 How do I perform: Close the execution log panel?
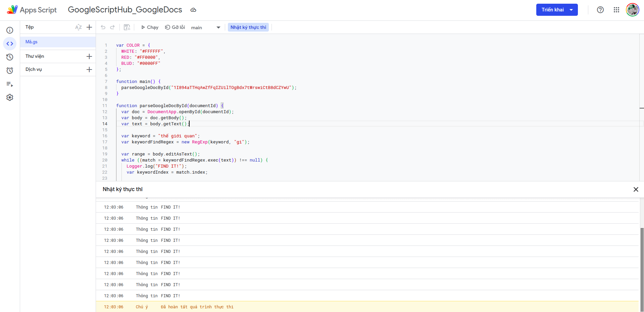(636, 189)
